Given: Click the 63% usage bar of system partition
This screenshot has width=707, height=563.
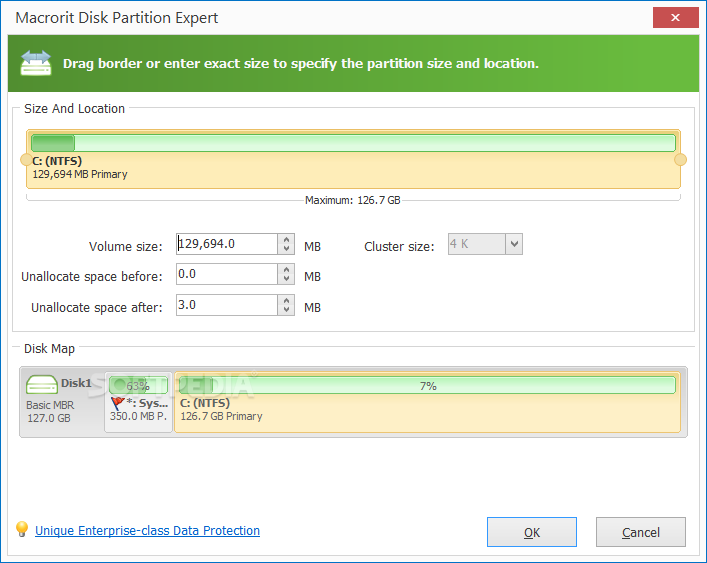Looking at the screenshot, I should coord(138,386).
